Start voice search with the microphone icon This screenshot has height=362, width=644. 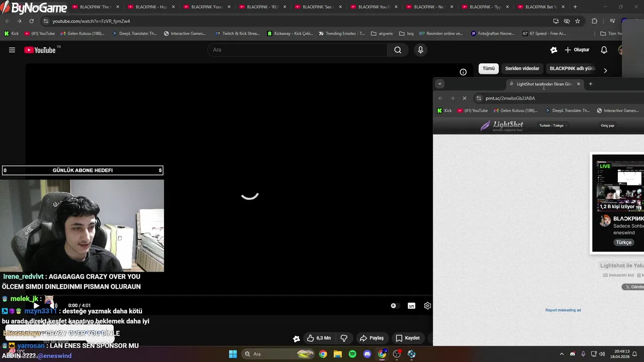tap(421, 50)
